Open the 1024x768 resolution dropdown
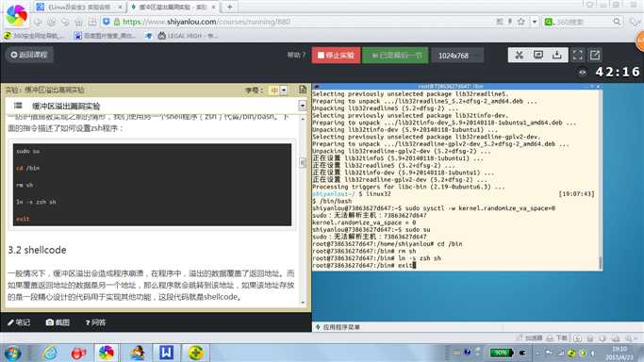The height and width of the screenshot is (362, 644). click(457, 56)
